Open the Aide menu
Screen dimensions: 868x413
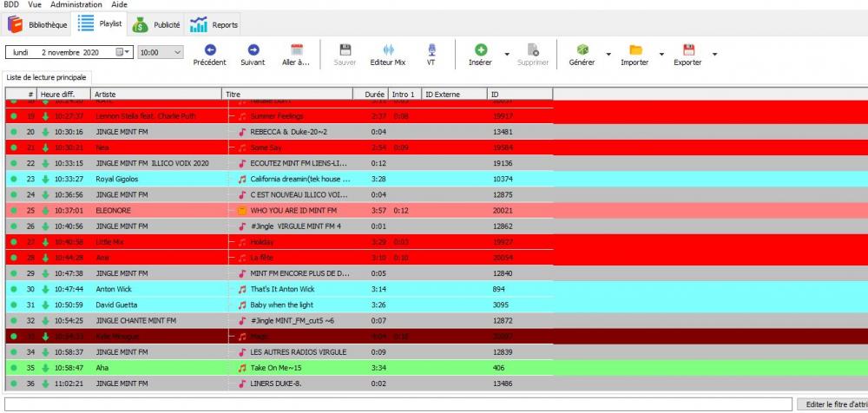pyautogui.click(x=119, y=4)
